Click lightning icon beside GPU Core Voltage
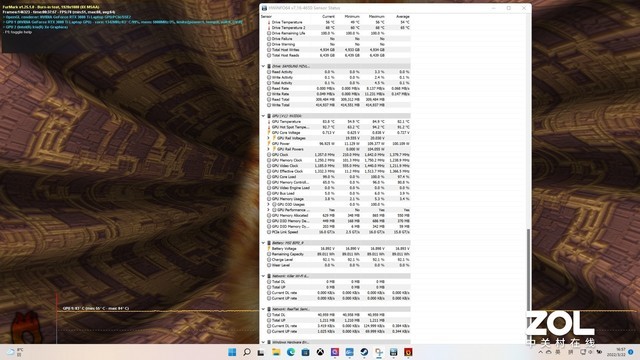This screenshot has height=360, width=640. pyautogui.click(x=269, y=133)
